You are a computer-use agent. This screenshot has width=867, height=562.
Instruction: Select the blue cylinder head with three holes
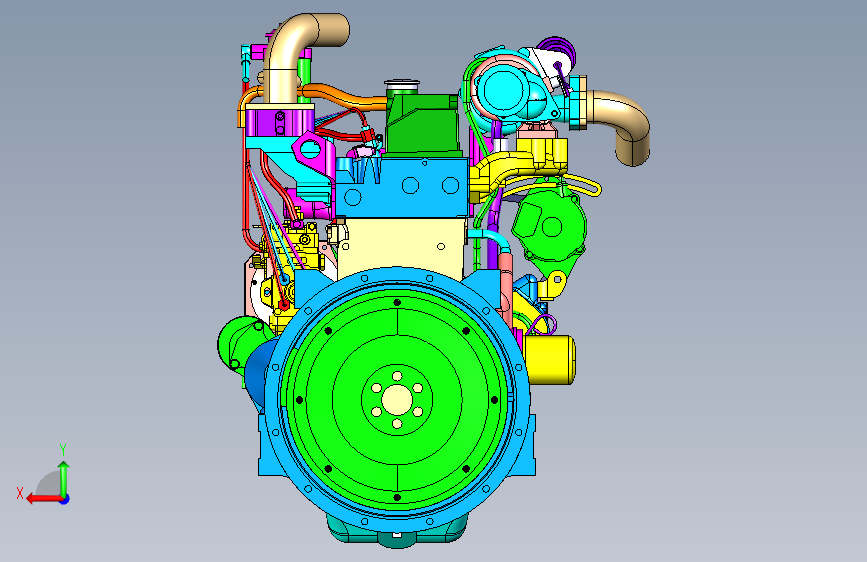403,188
